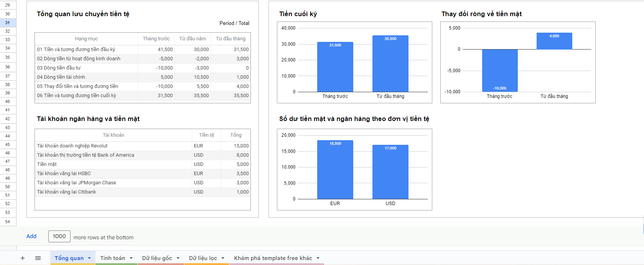Expand the Tính toán tab menu arrow

131,258
